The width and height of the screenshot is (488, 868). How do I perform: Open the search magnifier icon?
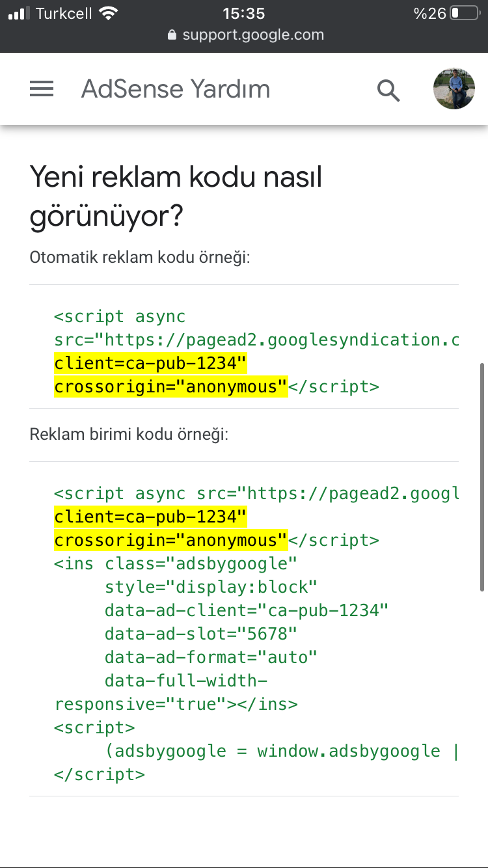click(388, 90)
